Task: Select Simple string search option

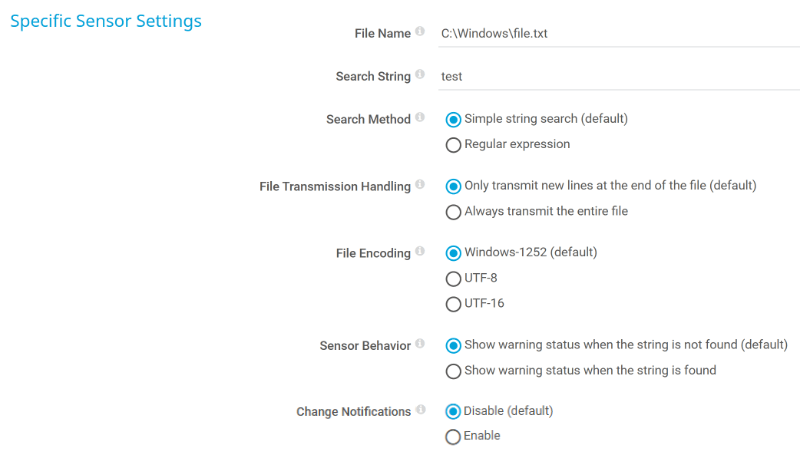Action: point(454,119)
